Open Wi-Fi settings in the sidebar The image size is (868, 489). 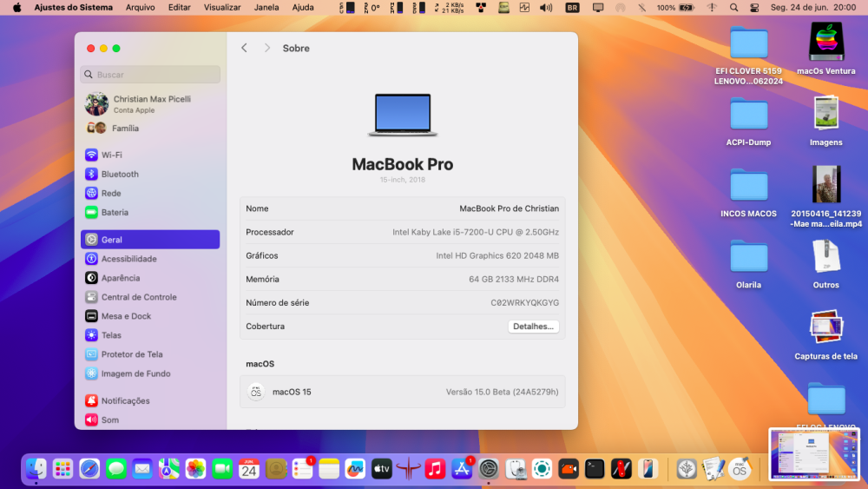(x=150, y=155)
